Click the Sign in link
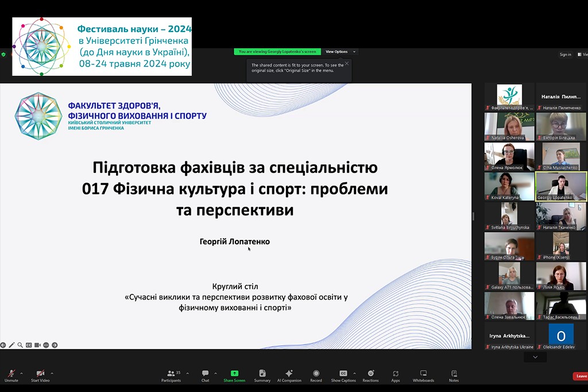Screen dimensions: 588x392 point(565,54)
